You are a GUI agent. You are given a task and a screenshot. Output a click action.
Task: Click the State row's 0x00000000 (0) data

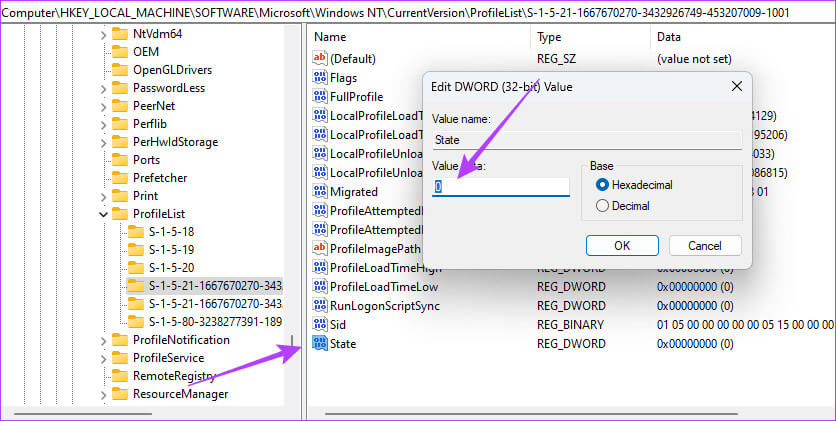(x=695, y=344)
